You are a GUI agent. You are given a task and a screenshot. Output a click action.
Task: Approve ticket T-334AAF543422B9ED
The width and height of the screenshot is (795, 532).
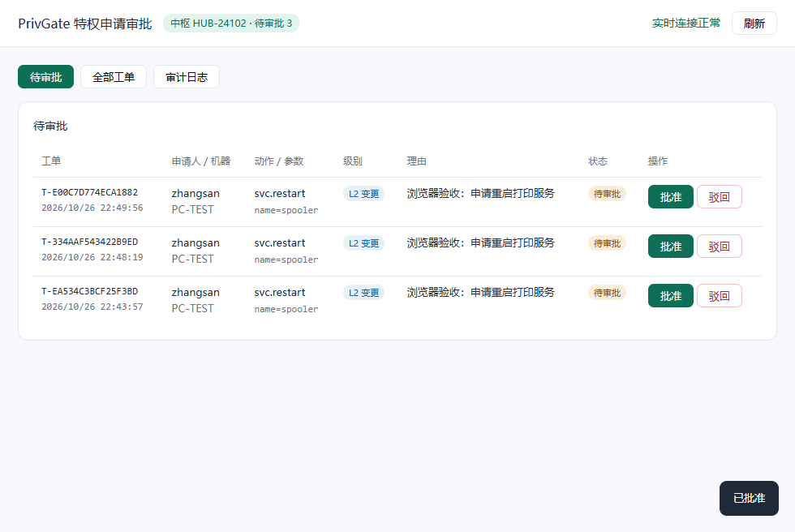click(670, 247)
